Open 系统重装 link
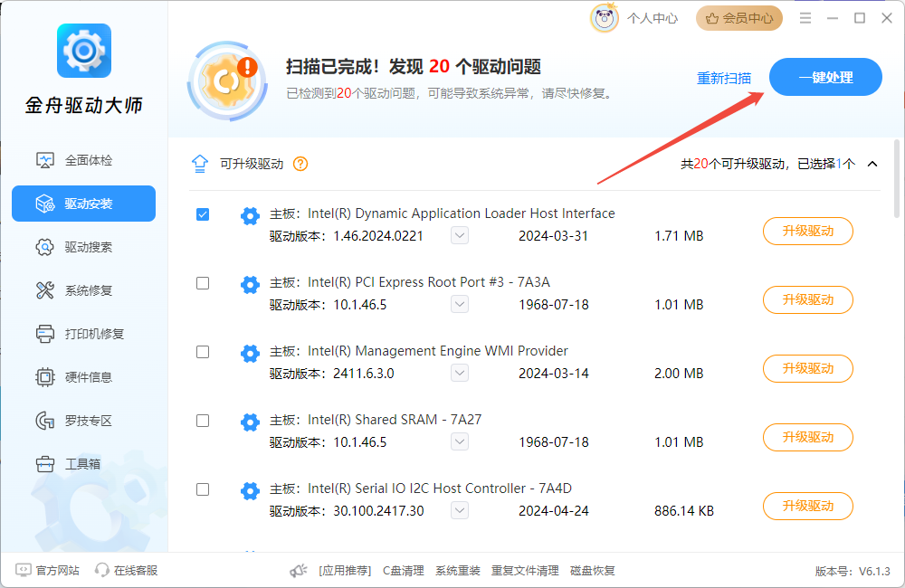 (458, 571)
